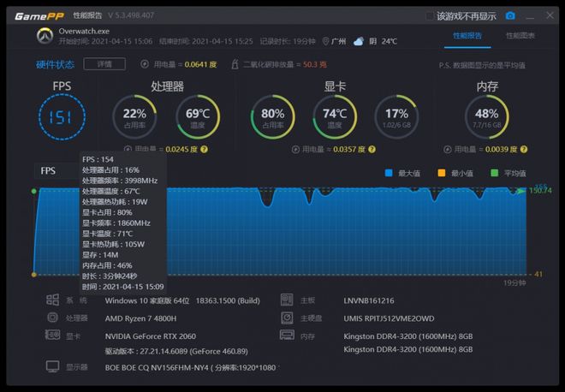This screenshot has width=565, height=392.
Task: Open the FPS chart metric dropdown
Action: [57, 171]
